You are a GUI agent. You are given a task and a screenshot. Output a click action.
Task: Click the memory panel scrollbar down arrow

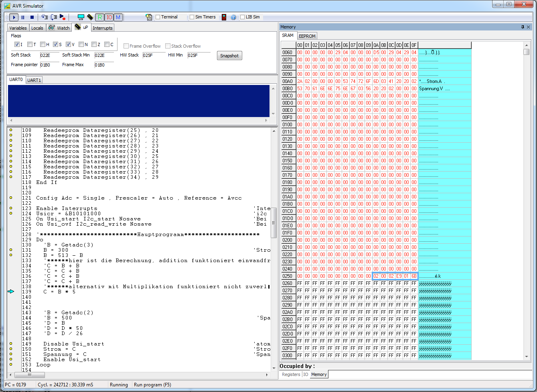click(527, 356)
